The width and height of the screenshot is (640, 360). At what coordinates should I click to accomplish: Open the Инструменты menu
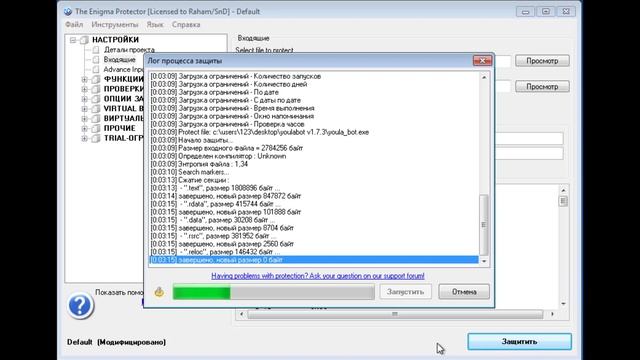tap(115, 24)
